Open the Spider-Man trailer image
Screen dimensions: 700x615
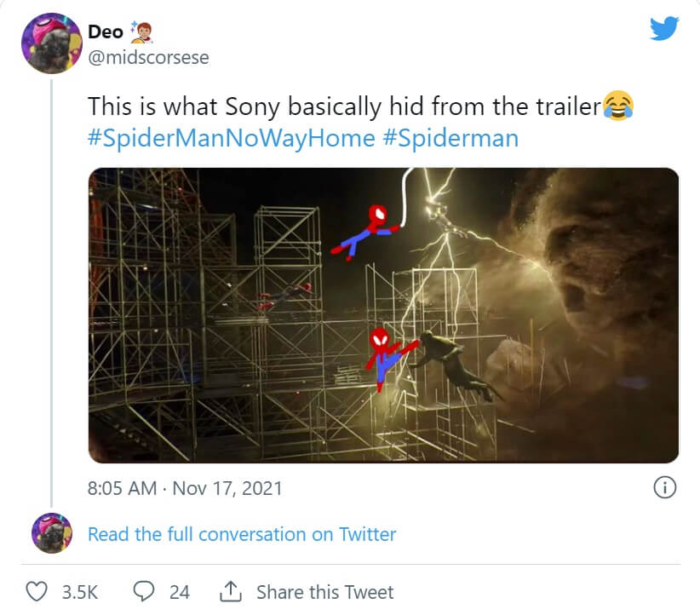pyautogui.click(x=383, y=315)
